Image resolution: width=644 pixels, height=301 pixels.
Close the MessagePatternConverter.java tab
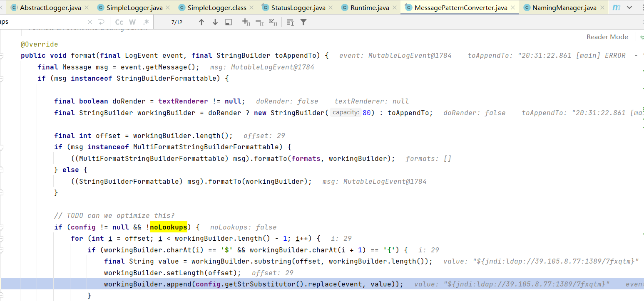click(x=512, y=7)
